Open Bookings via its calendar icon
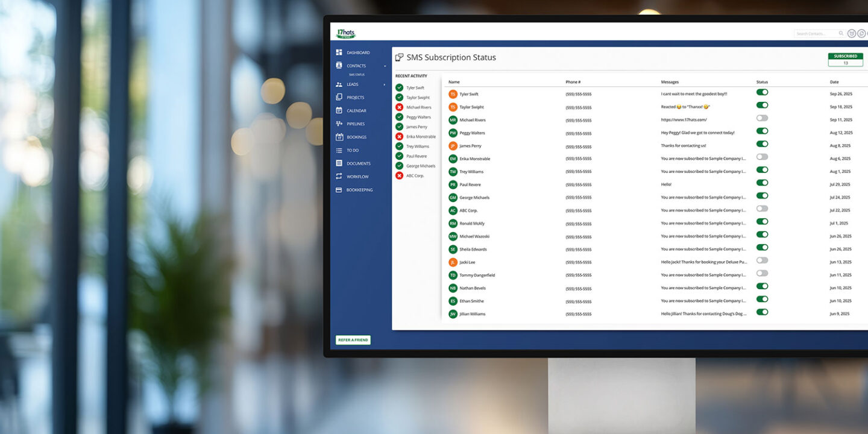The width and height of the screenshot is (868, 434). 339,137
